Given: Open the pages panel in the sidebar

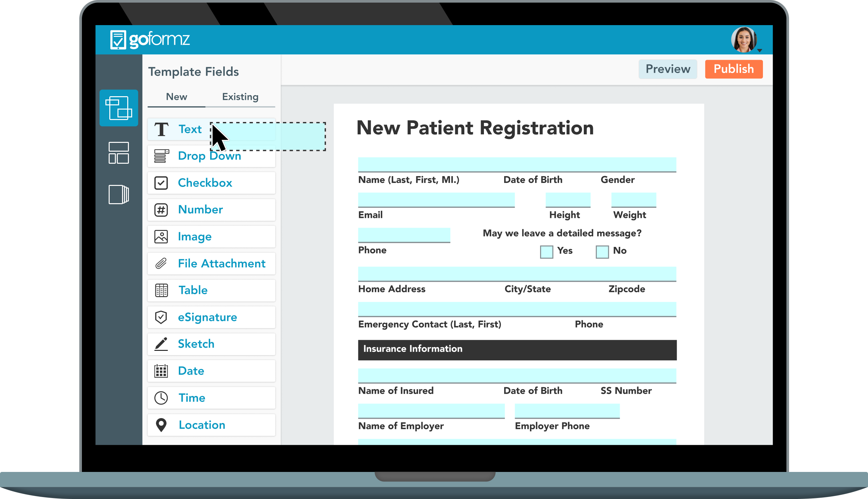Looking at the screenshot, I should [x=118, y=194].
